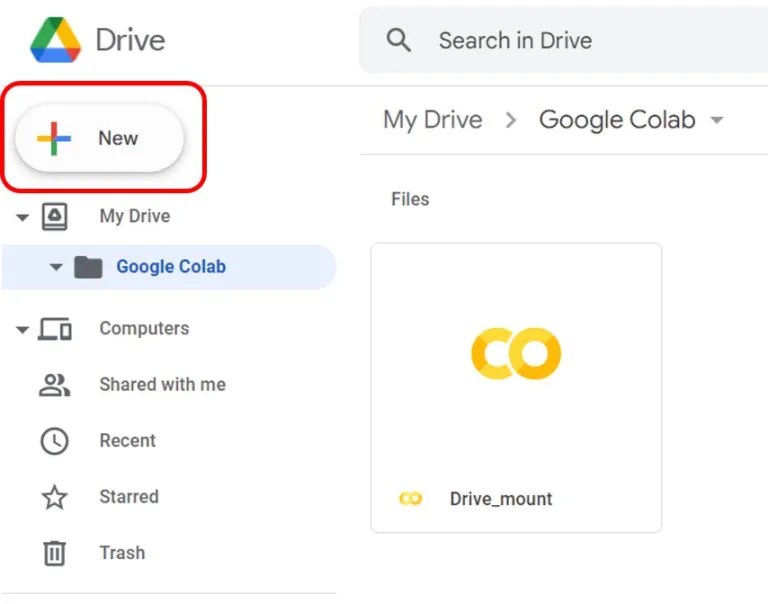Click the Drive title text
Image resolution: width=768 pixels, height=604 pixels.
[x=130, y=40]
